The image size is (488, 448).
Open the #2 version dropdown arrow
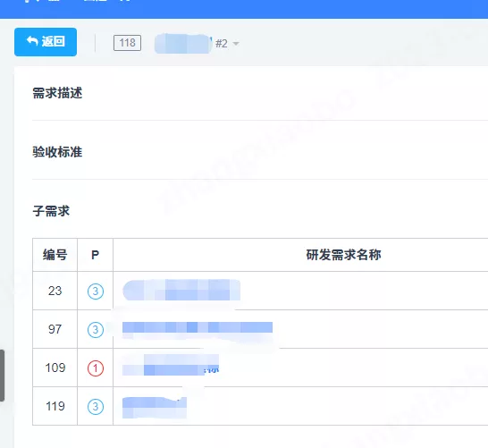point(236,43)
